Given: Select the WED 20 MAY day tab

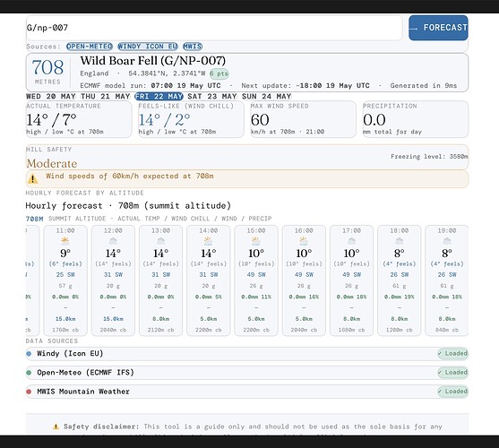Looking at the screenshot, I should 51,96.
